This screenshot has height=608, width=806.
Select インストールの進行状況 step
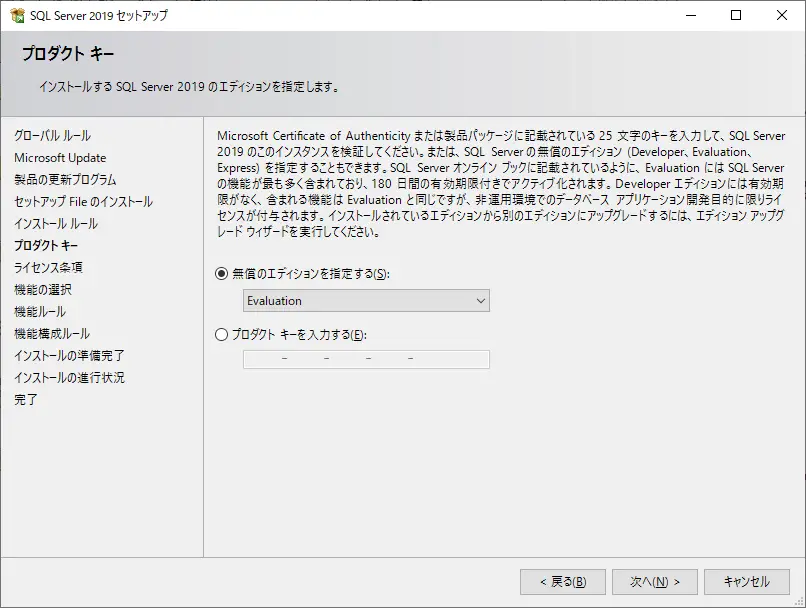click(69, 378)
